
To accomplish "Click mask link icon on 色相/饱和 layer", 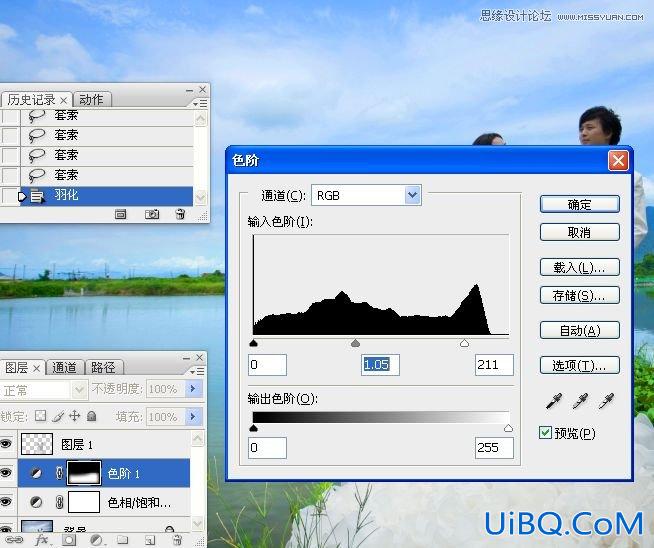I will click(59, 502).
